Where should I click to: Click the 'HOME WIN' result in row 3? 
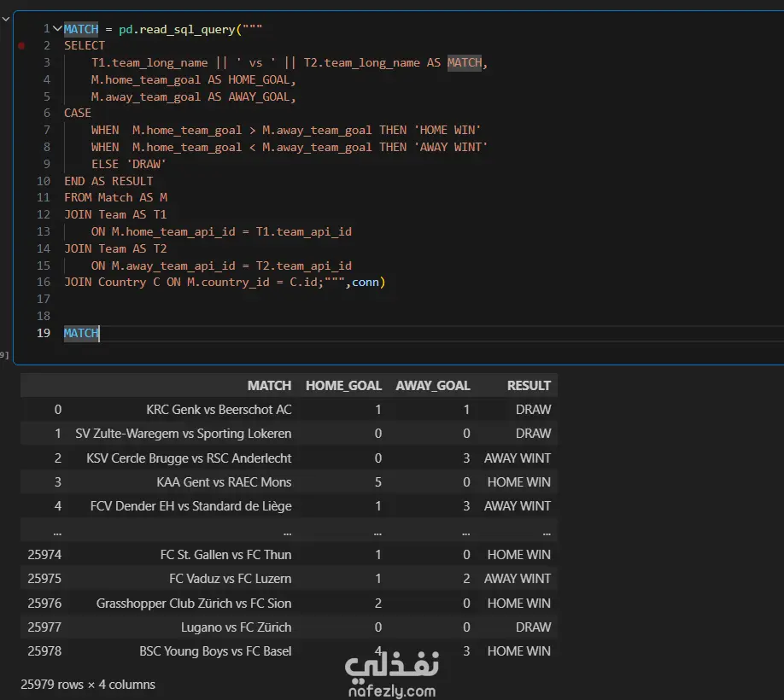[x=518, y=482]
